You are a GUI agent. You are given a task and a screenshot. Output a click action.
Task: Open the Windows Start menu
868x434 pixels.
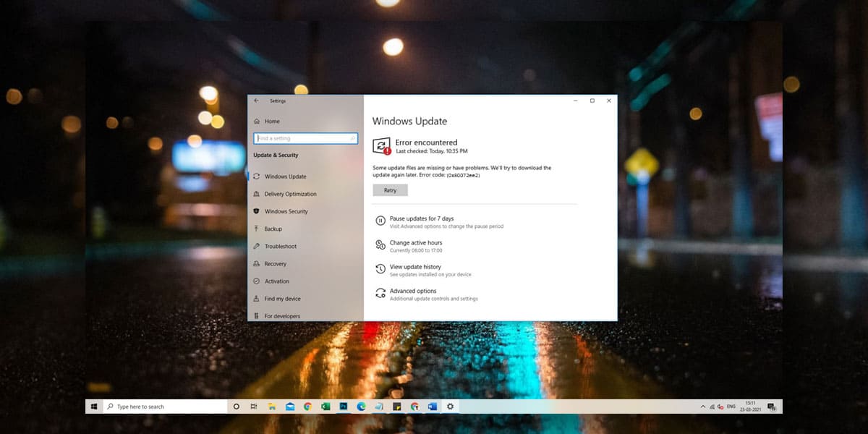(94, 407)
